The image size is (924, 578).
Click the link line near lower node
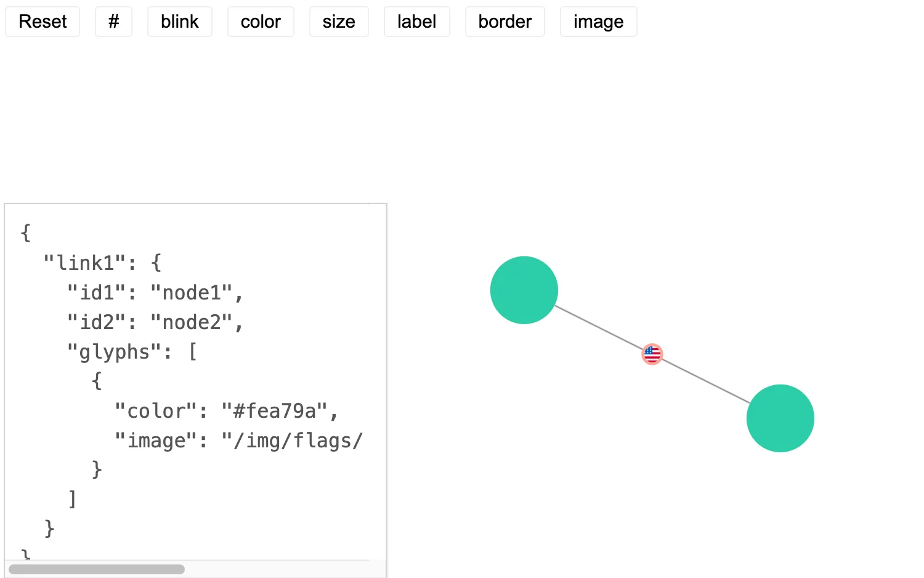[706, 381]
